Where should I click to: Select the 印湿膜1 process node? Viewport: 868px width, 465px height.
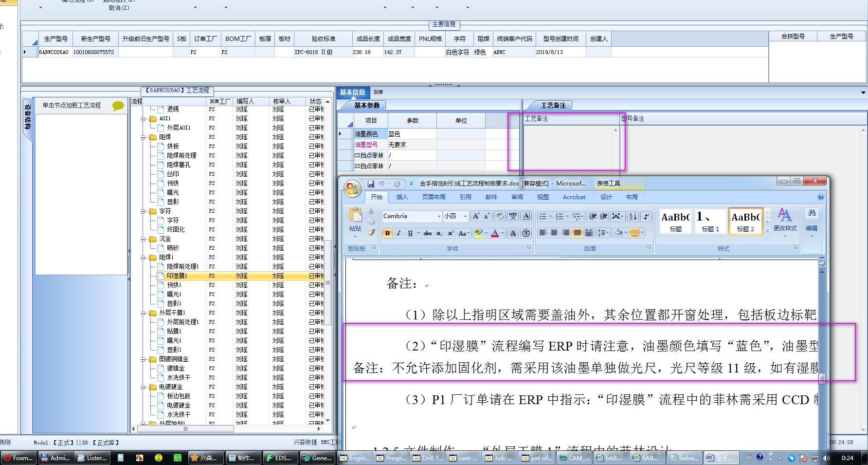pyautogui.click(x=177, y=276)
